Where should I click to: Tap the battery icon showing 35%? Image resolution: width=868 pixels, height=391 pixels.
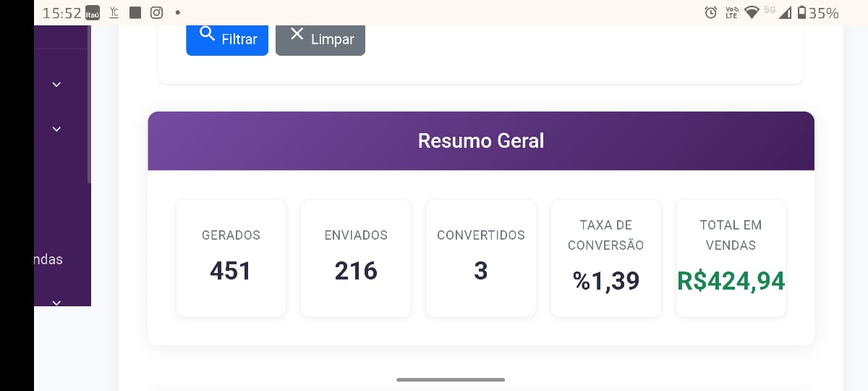801,12
